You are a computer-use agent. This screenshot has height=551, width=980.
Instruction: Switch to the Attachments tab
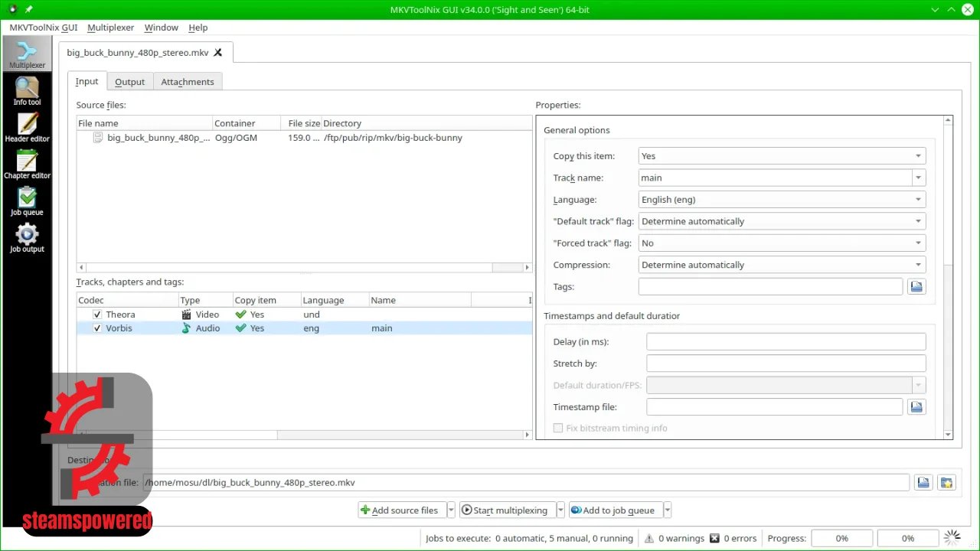(x=188, y=82)
